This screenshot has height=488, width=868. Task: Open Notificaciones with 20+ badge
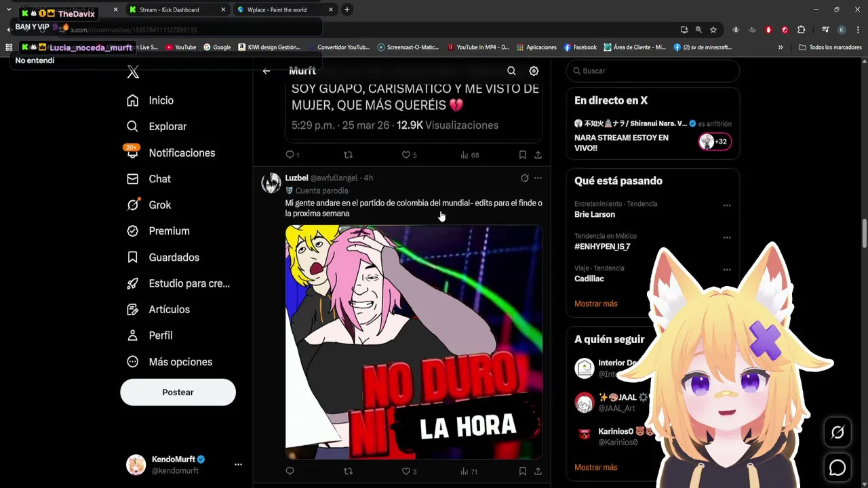click(x=170, y=152)
